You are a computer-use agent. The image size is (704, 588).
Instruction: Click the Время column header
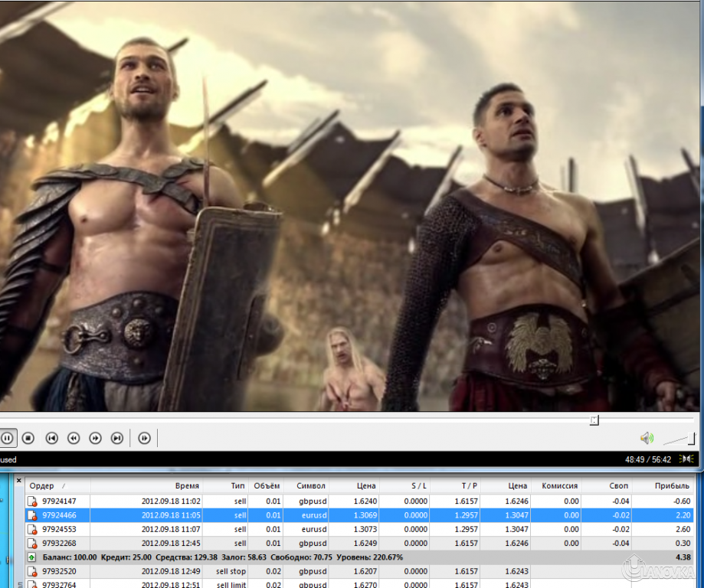(x=186, y=485)
